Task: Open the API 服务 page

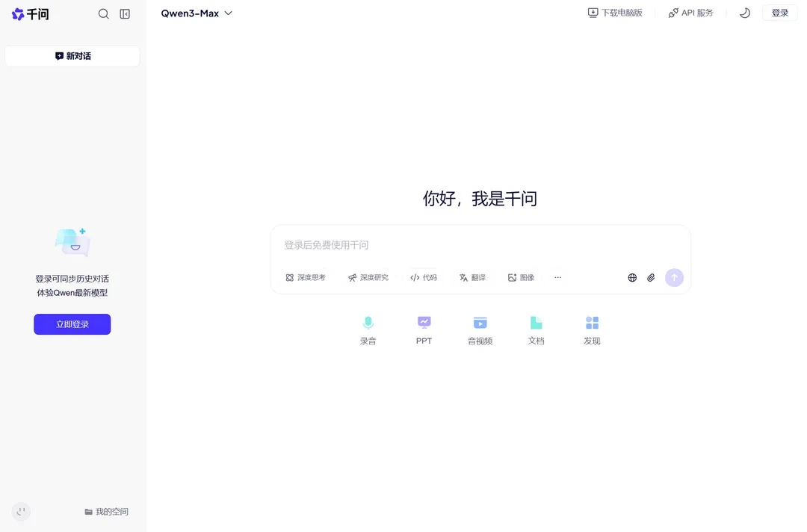Action: 690,13
